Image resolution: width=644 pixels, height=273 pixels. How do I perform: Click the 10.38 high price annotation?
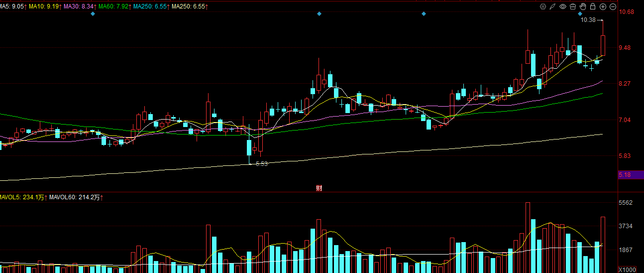(588, 20)
